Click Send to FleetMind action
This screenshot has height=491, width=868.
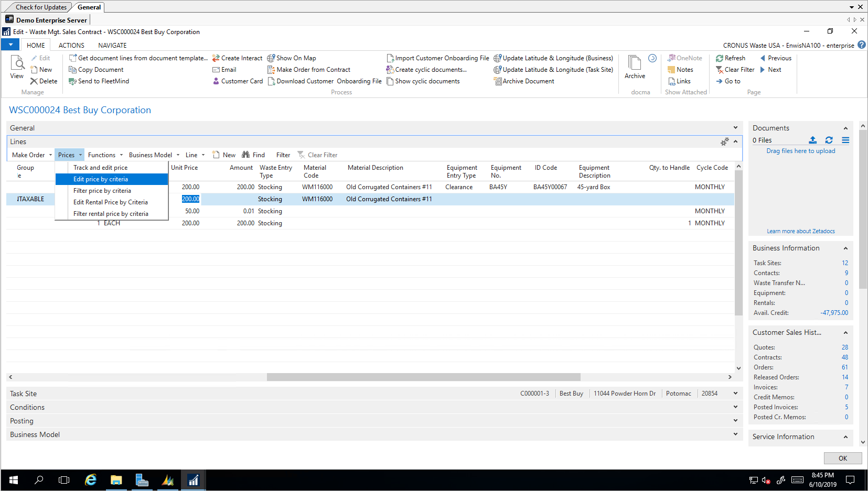tap(99, 81)
